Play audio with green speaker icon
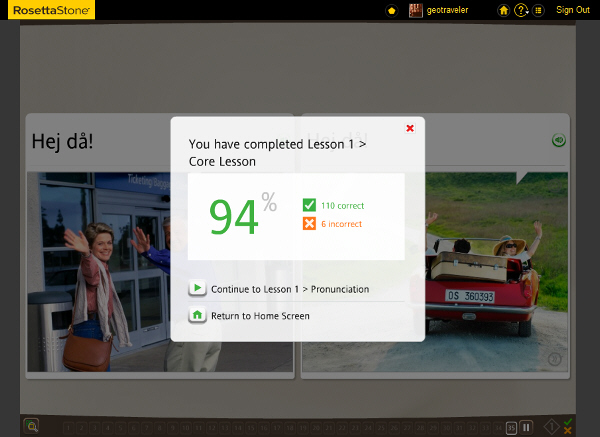 [x=559, y=140]
